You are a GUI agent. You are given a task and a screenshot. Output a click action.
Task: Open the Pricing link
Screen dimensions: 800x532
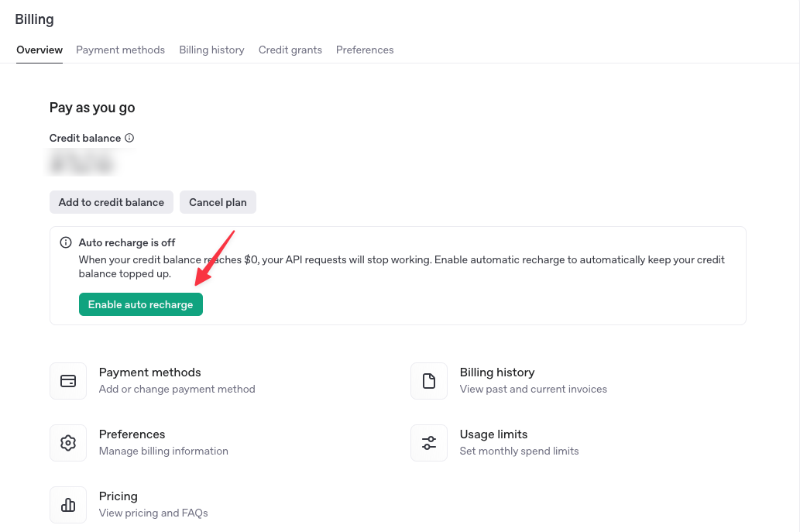[118, 496]
